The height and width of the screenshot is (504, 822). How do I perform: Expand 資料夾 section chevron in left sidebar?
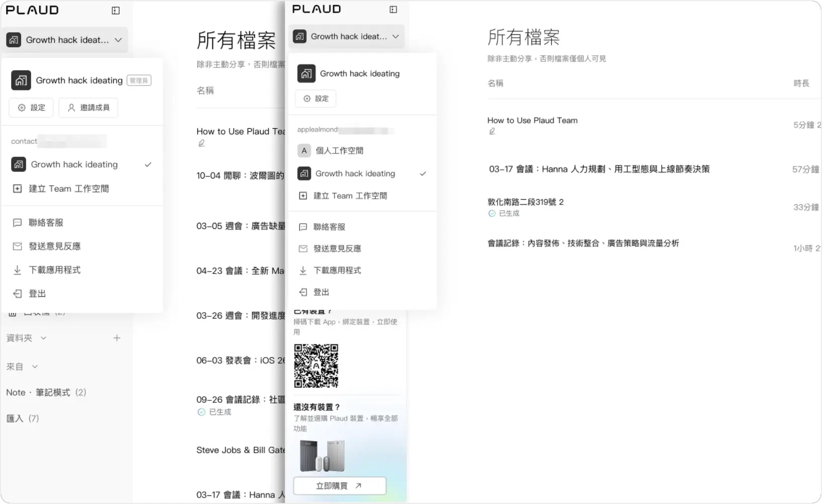tap(43, 338)
